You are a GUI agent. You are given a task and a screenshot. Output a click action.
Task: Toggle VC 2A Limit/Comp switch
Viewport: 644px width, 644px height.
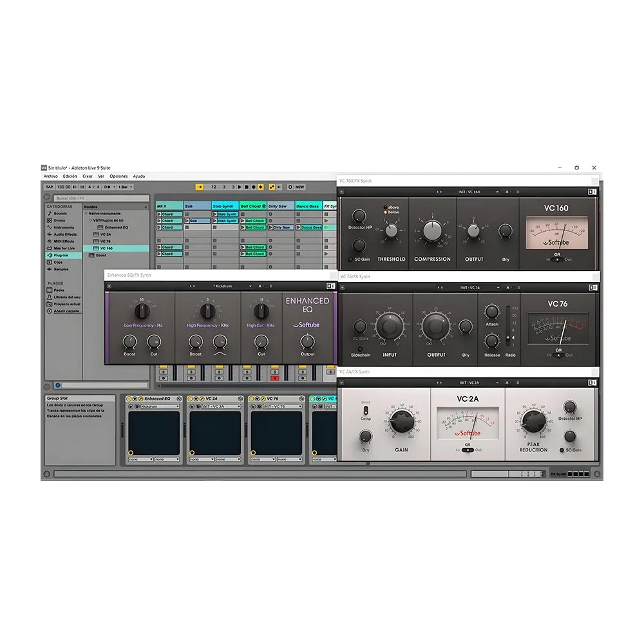[366, 410]
